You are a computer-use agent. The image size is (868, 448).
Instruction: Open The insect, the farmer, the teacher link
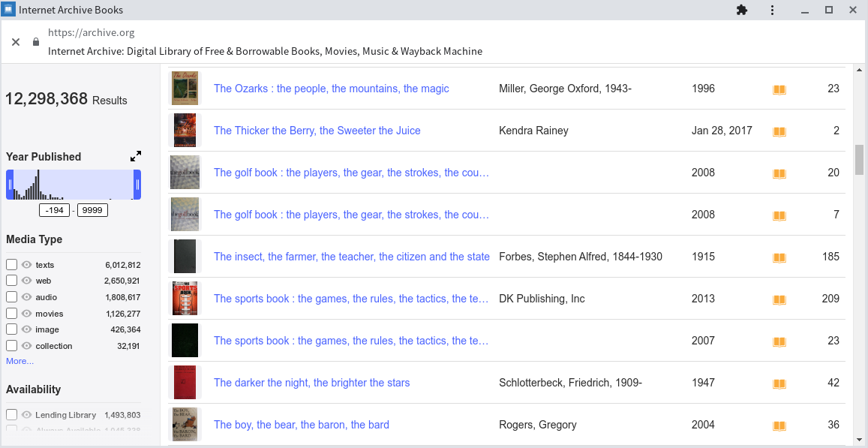[352, 257]
